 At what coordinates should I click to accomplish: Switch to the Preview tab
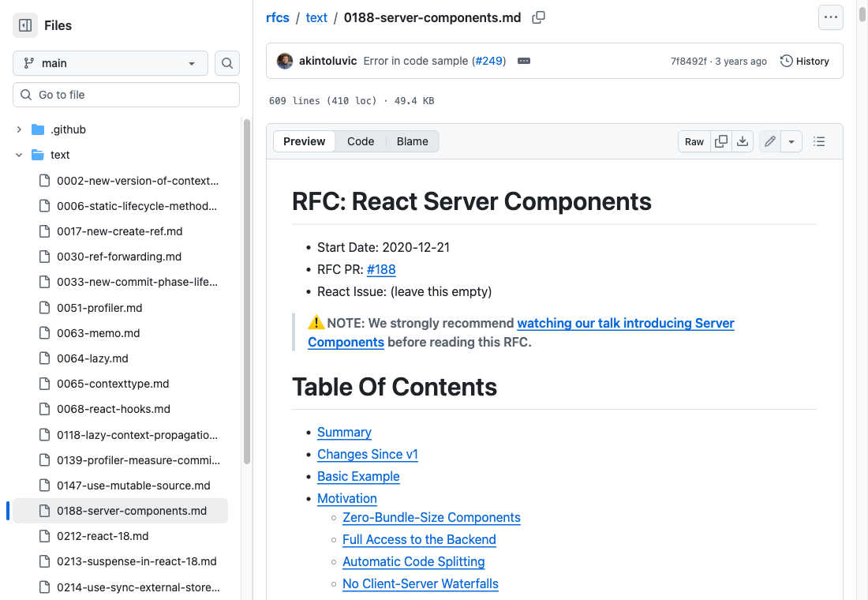[x=304, y=141]
